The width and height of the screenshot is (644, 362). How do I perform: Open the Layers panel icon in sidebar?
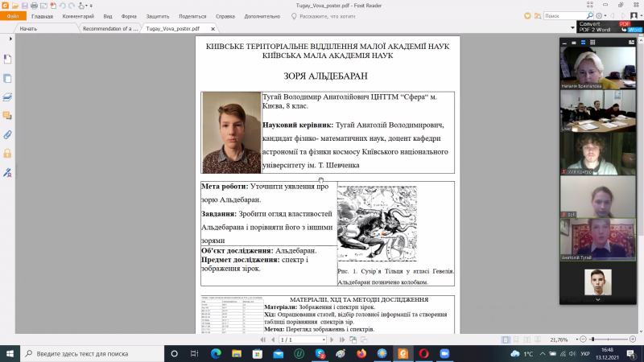pos(7,97)
